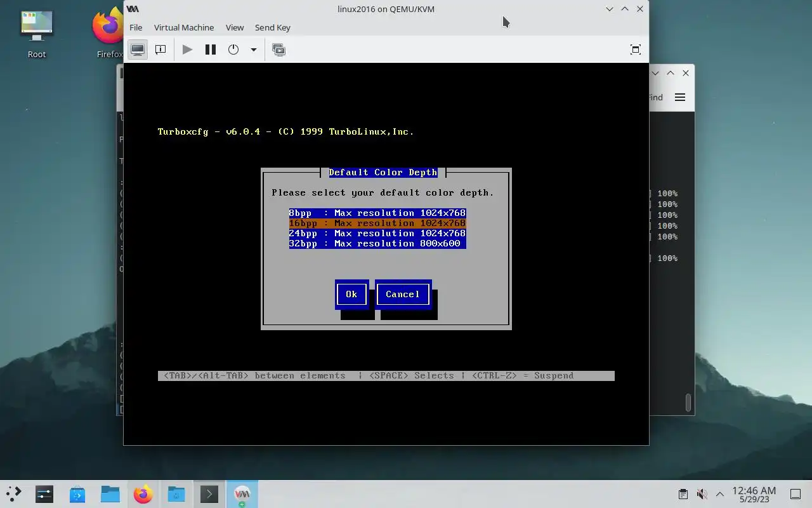Click the key hints status bar
Image resolution: width=812 pixels, height=508 pixels.
tap(386, 376)
